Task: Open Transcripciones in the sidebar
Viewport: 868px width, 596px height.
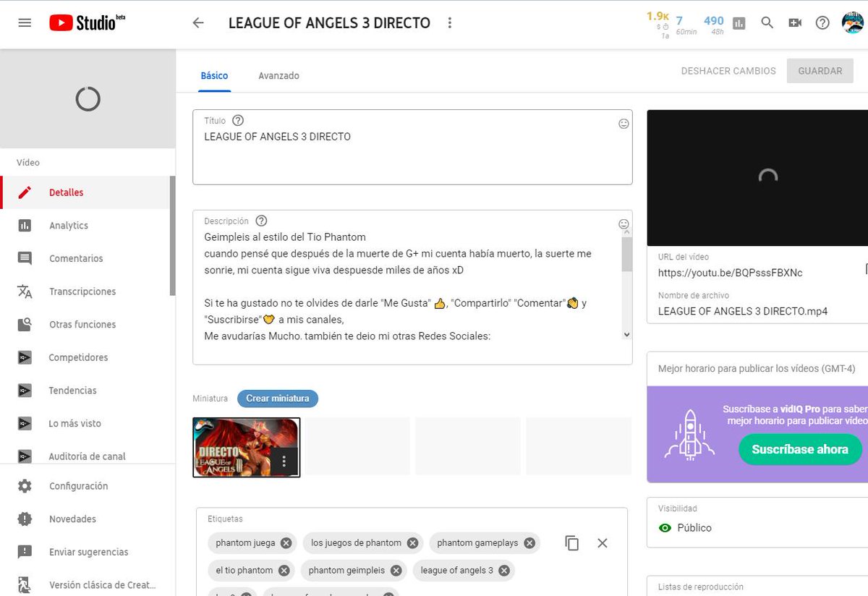Action: [x=85, y=291]
